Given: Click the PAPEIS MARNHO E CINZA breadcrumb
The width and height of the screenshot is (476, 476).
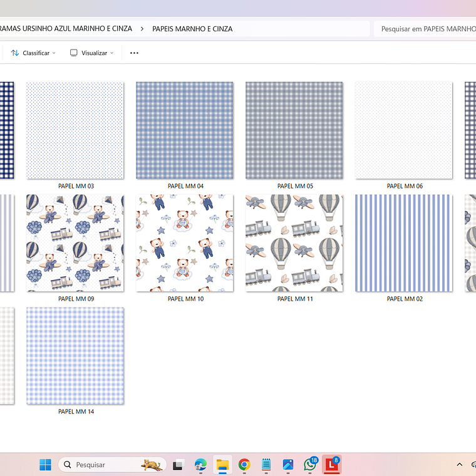Looking at the screenshot, I should (x=192, y=29).
